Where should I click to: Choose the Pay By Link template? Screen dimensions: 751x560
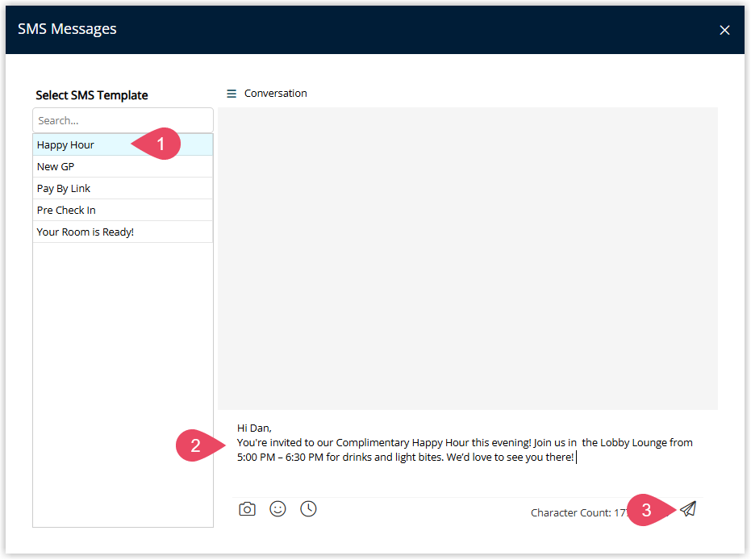pos(123,188)
